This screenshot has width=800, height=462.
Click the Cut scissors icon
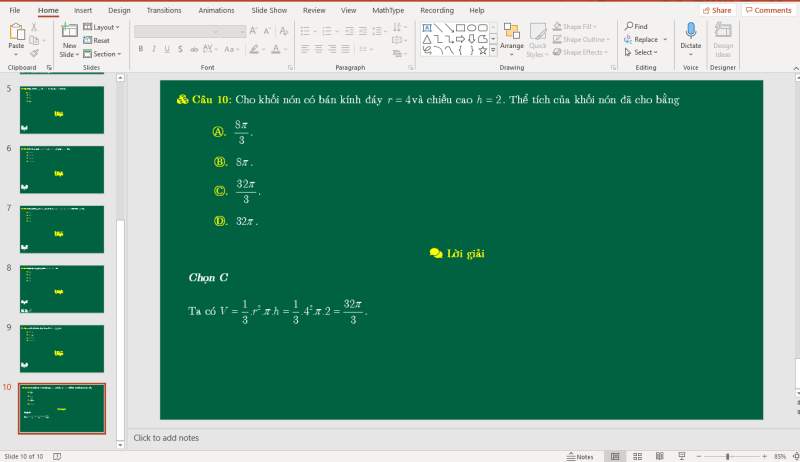pos(34,27)
